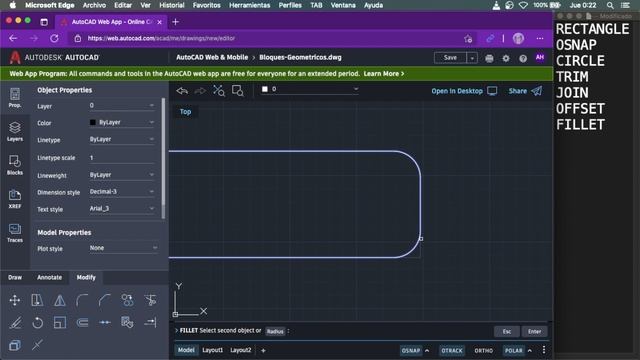This screenshot has height=360, width=640.
Task: Open the Linetype ByLayer dropdown
Action: point(122,139)
